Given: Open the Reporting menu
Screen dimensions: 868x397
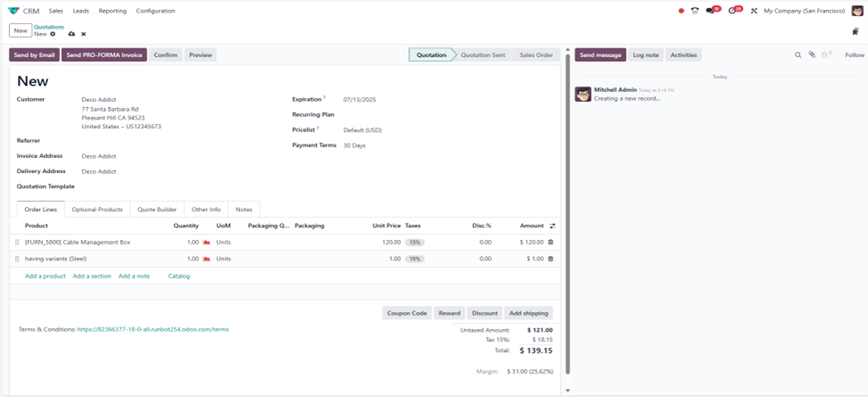Looking at the screenshot, I should 113,11.
